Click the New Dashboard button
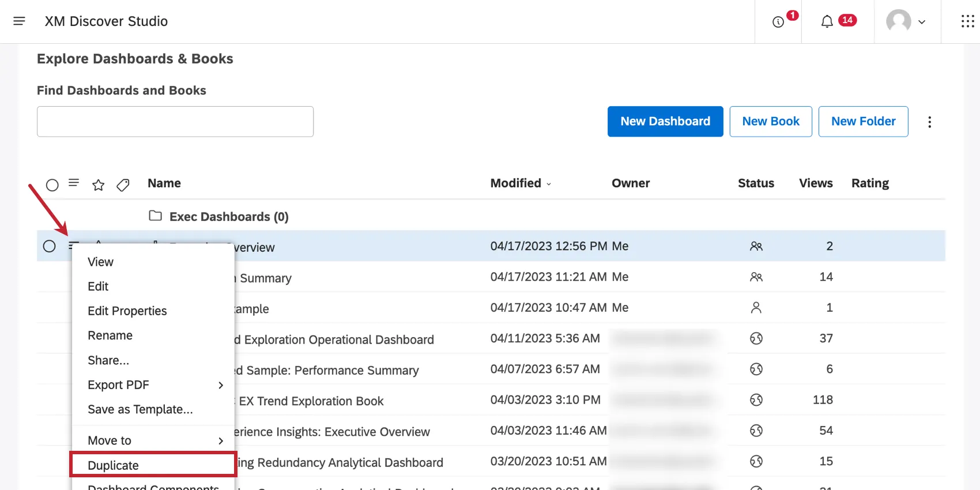980x490 pixels. [665, 122]
